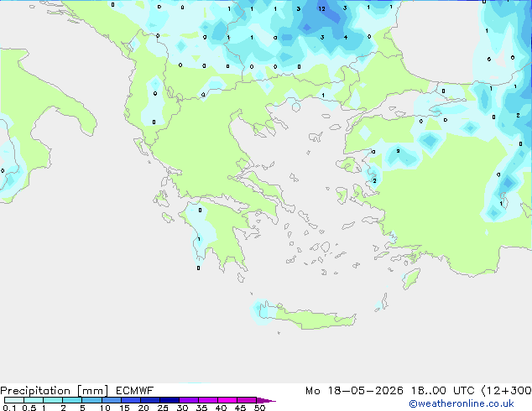Click the '(12+300' forecast offset text
Viewport: 532px width, 411px height.
click(x=507, y=391)
